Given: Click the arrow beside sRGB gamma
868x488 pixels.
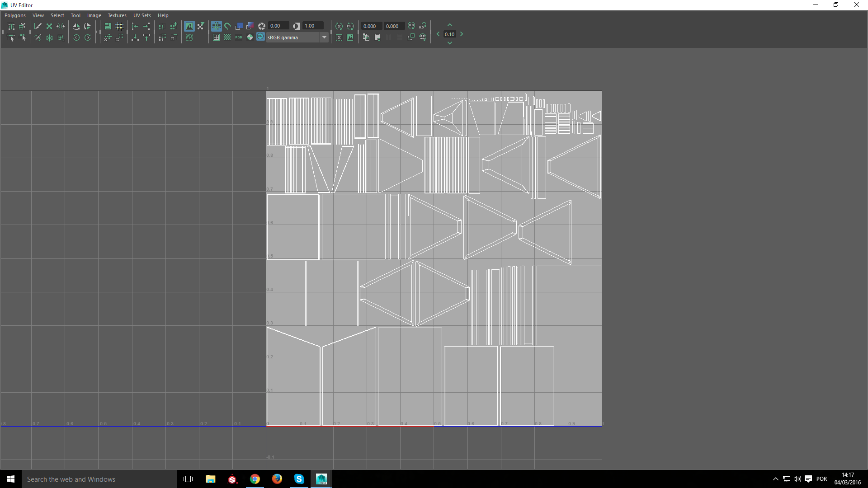Looking at the screenshot, I should [324, 38].
